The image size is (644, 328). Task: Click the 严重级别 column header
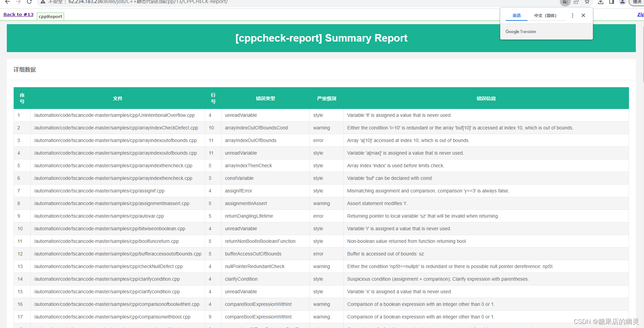pyautogui.click(x=326, y=98)
